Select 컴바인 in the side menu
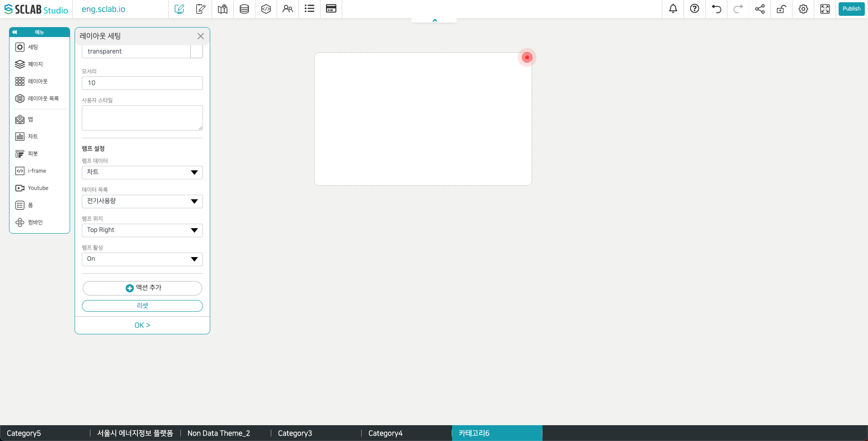This screenshot has height=441, width=868. coord(39,222)
